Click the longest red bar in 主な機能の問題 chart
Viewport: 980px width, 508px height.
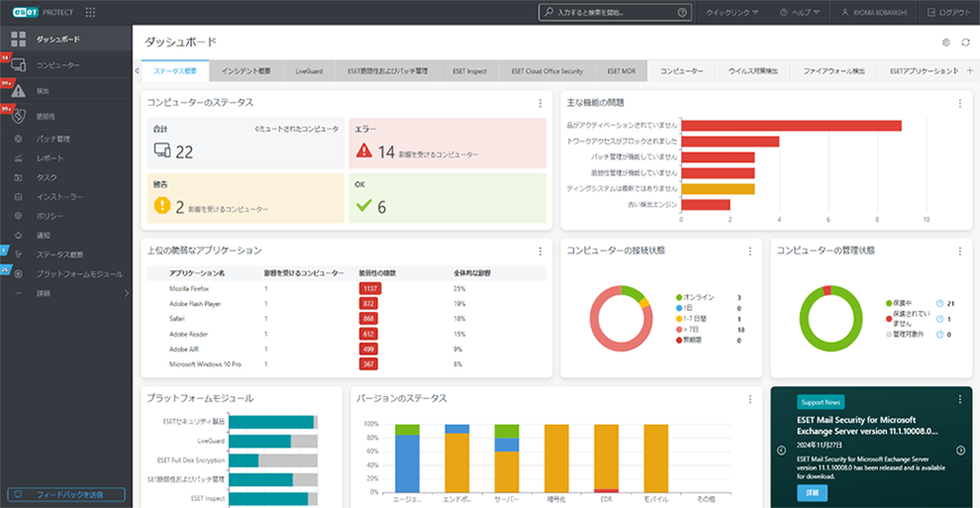(792, 125)
